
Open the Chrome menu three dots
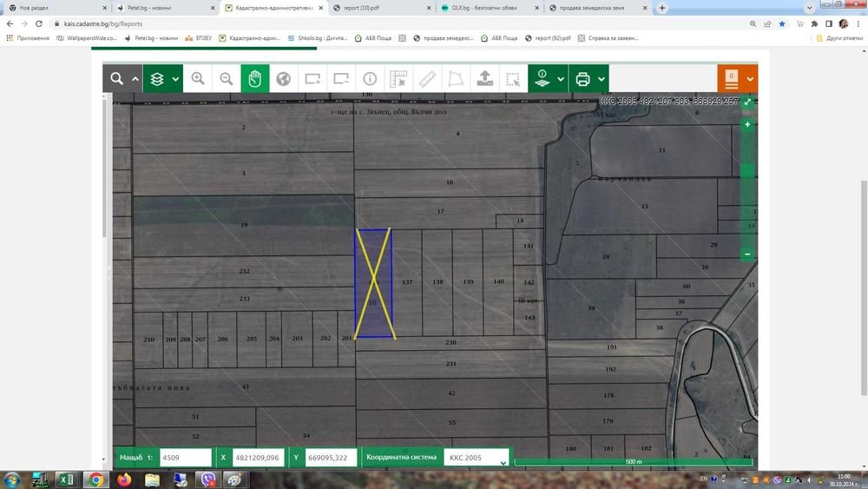click(858, 23)
